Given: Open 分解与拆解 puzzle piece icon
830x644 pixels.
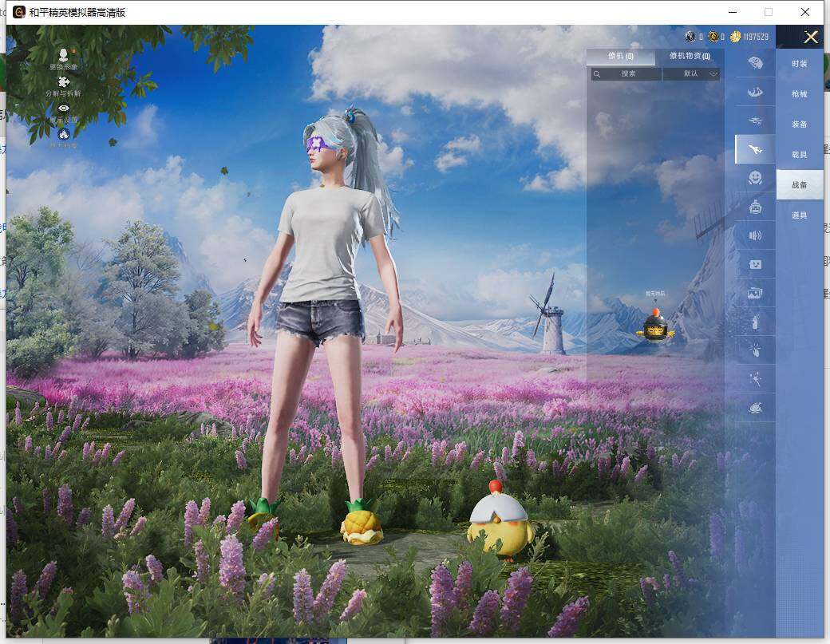Looking at the screenshot, I should tap(64, 82).
